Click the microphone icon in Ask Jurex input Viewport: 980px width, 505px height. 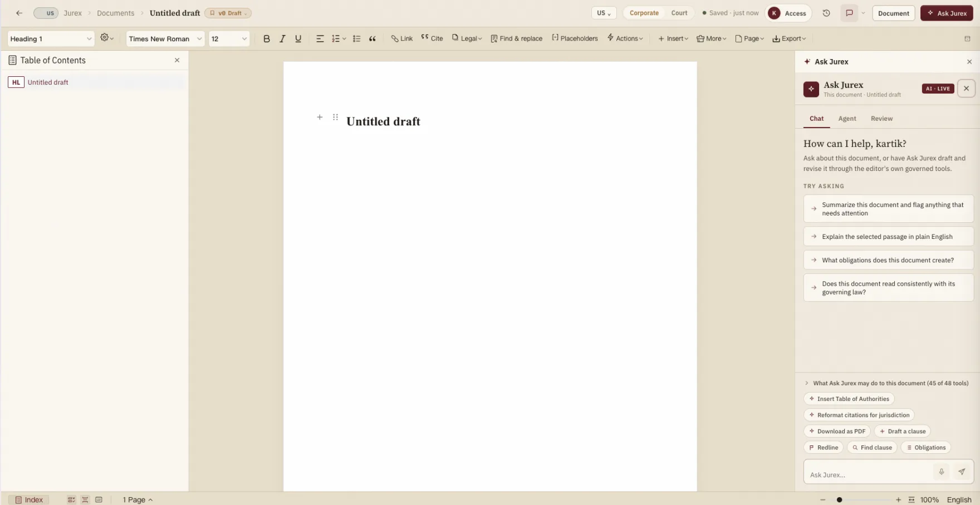coord(942,472)
